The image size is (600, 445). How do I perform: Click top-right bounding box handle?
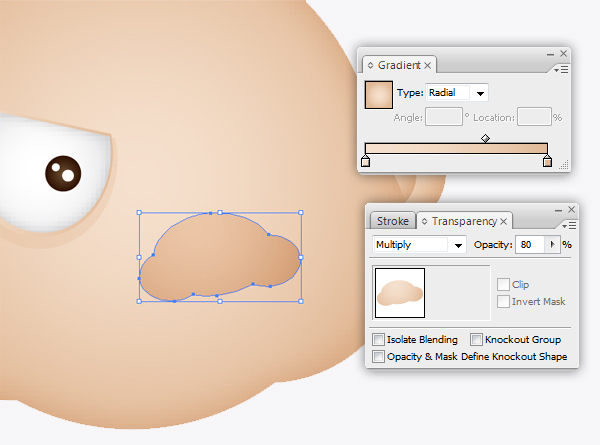301,212
